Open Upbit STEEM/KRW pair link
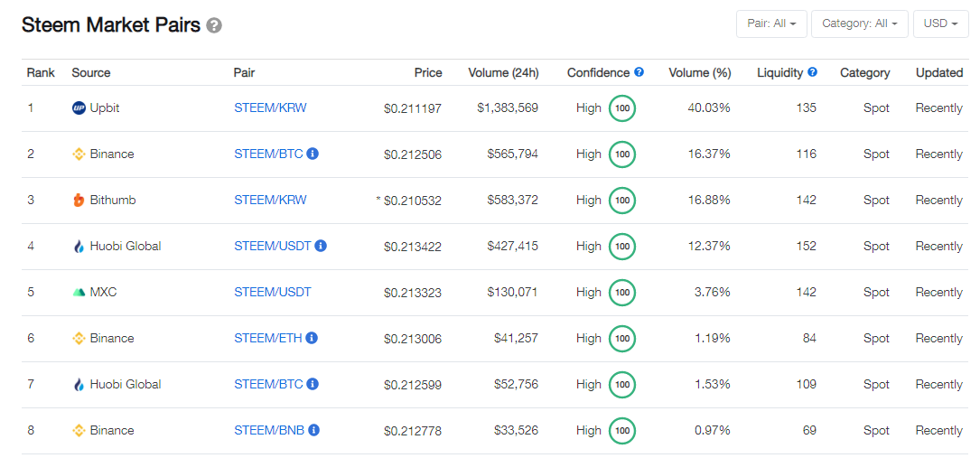The image size is (980, 458). tap(271, 107)
